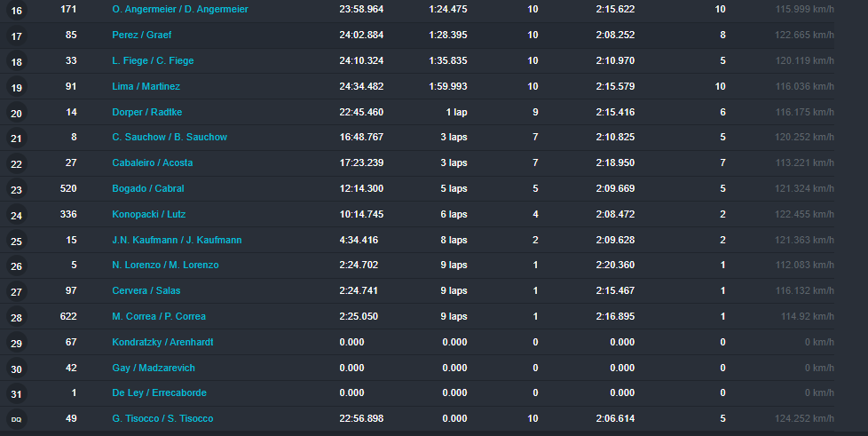This screenshot has height=436, width=868.
Task: Click the DQ status badge in last row
Action: [x=17, y=419]
